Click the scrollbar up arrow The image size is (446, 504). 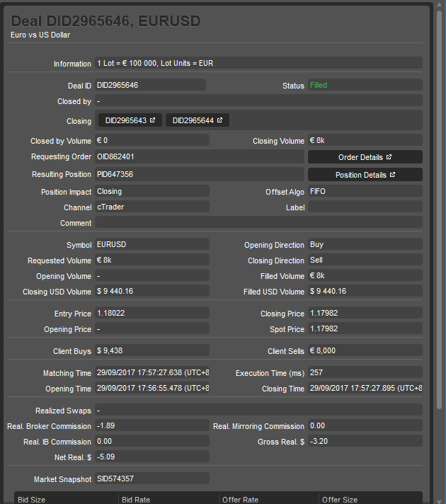click(439, 4)
